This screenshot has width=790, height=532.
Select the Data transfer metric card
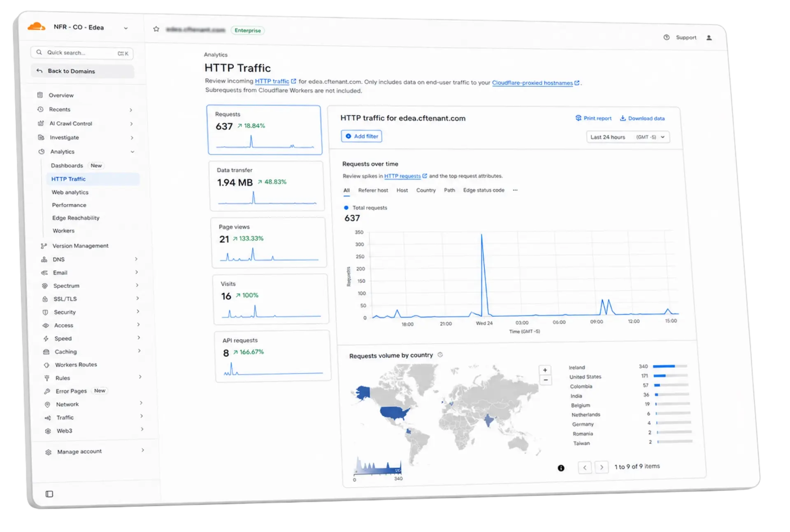pyautogui.click(x=266, y=186)
